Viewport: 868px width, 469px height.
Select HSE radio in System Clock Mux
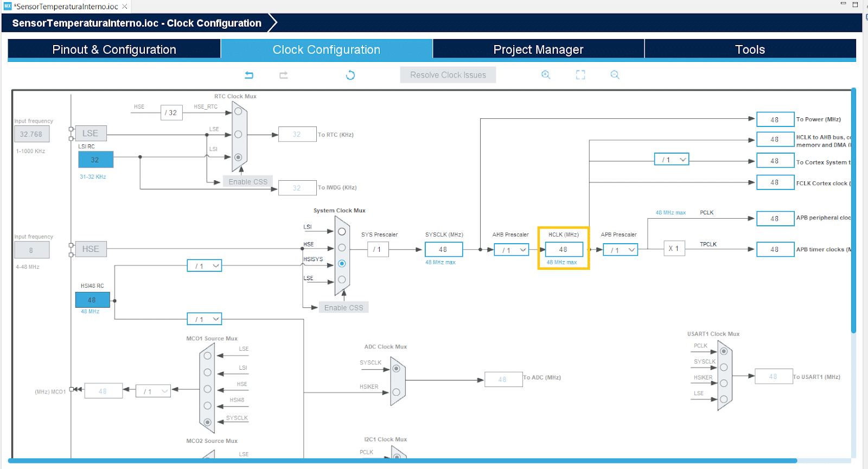pyautogui.click(x=342, y=248)
